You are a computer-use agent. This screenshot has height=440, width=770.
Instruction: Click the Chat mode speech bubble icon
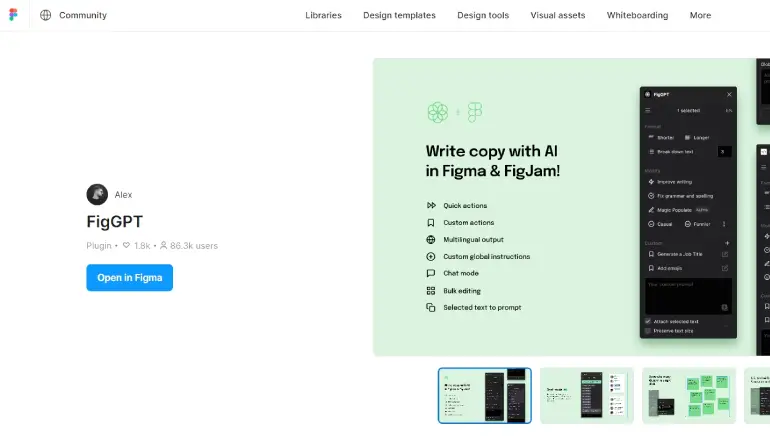tap(431, 273)
